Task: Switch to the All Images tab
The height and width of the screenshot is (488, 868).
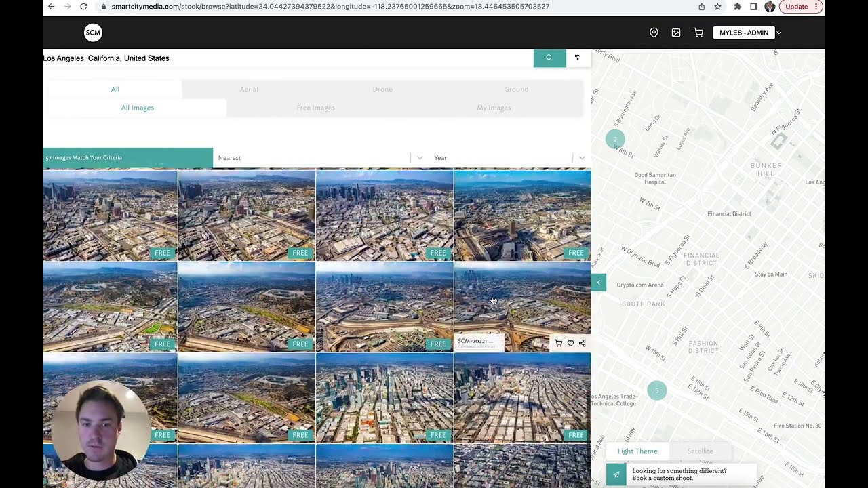Action: pos(138,108)
